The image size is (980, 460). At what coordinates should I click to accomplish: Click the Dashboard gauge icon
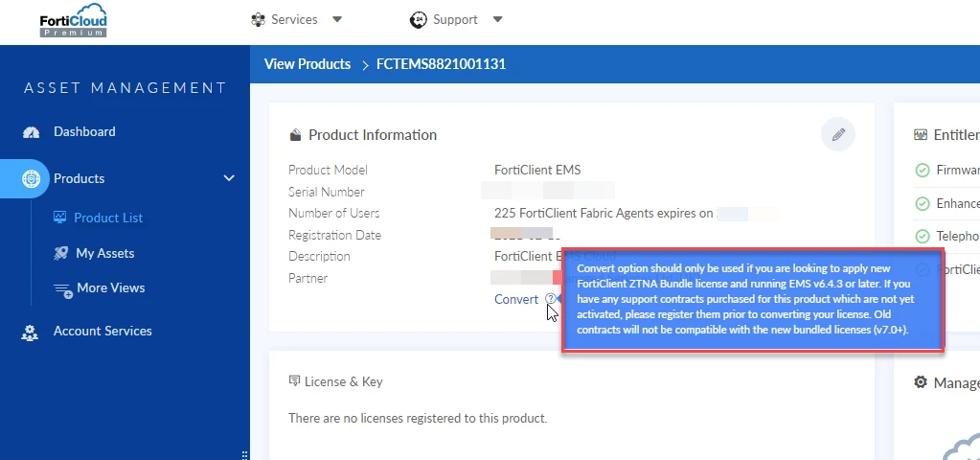point(31,132)
